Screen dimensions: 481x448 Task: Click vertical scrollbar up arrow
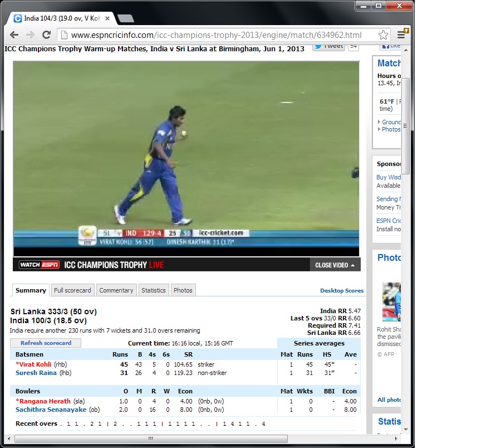coord(406,50)
